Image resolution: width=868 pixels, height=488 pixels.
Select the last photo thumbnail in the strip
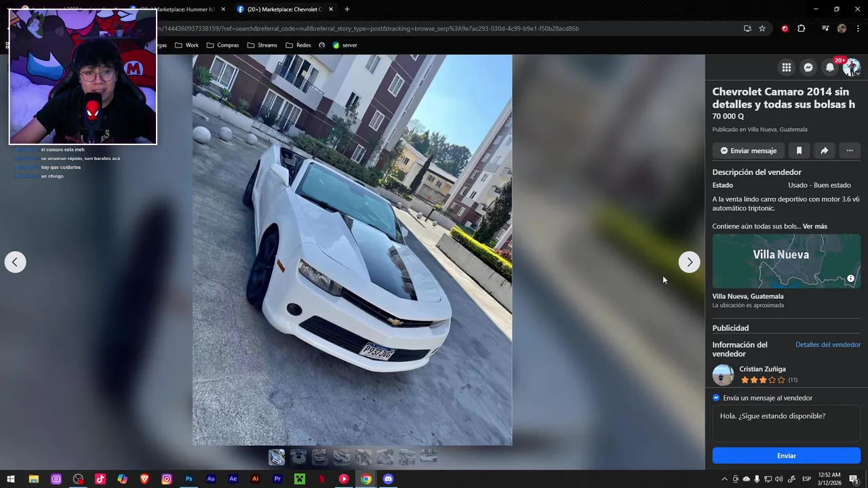[x=429, y=457]
